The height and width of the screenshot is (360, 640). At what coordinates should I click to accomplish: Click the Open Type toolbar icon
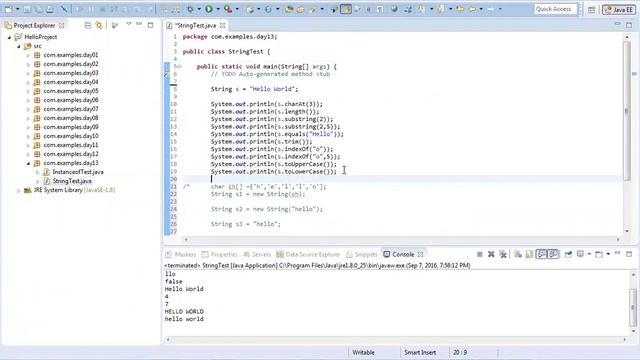click(289, 9)
